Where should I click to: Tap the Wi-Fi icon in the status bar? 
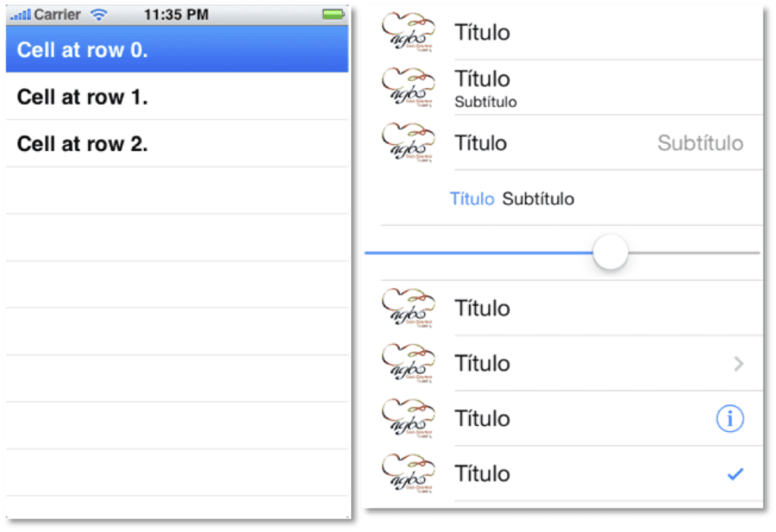[x=99, y=13]
